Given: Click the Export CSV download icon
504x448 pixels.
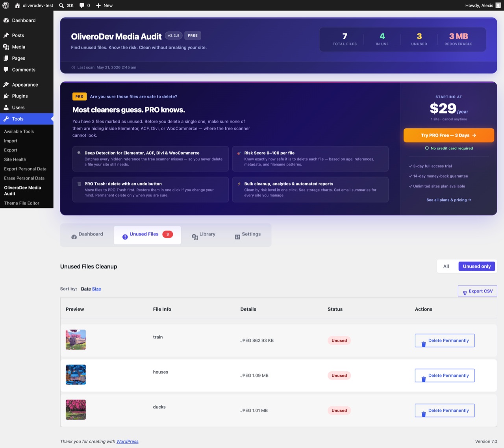Looking at the screenshot, I should coord(465,292).
